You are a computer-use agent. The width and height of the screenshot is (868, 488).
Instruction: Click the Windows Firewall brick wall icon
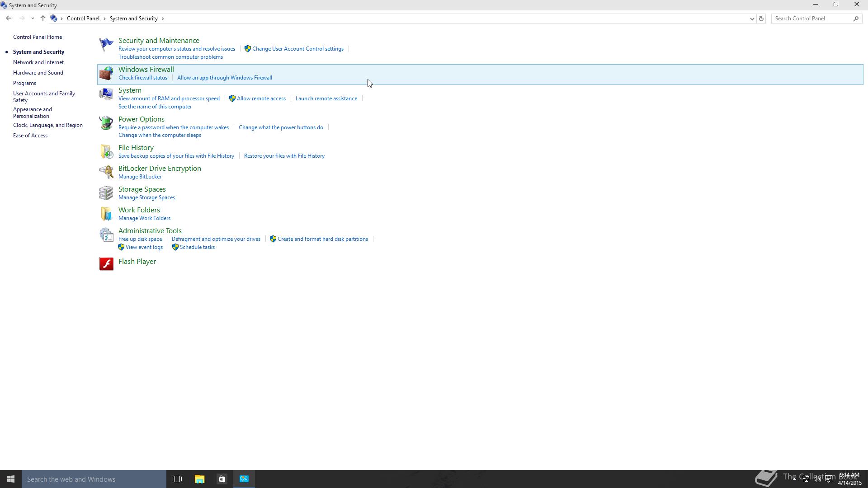click(x=106, y=73)
